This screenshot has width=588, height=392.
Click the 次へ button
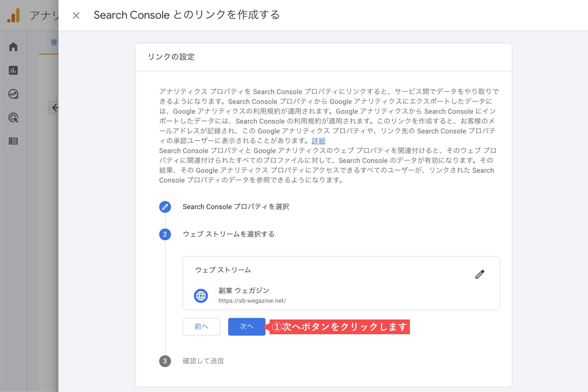pyautogui.click(x=247, y=327)
